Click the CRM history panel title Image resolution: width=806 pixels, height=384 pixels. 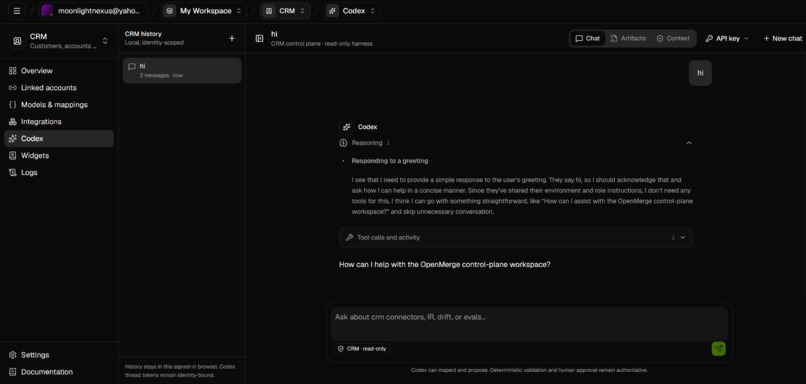[x=143, y=34]
